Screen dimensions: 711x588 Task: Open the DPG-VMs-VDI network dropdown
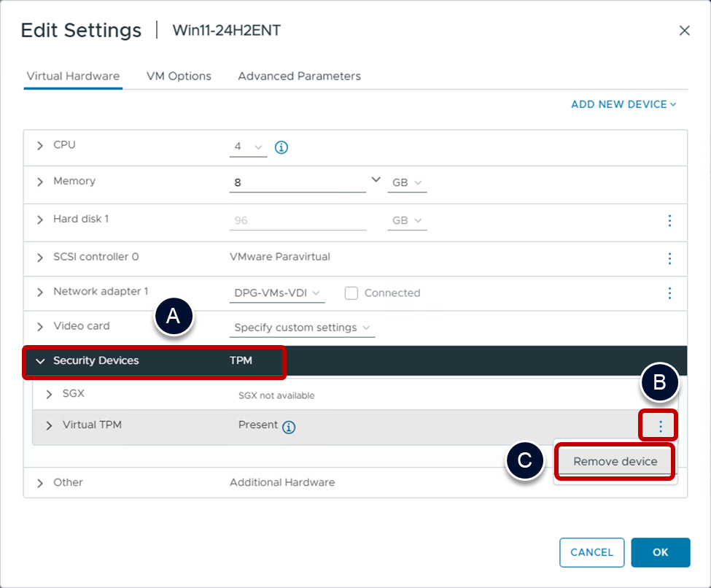tap(277, 293)
